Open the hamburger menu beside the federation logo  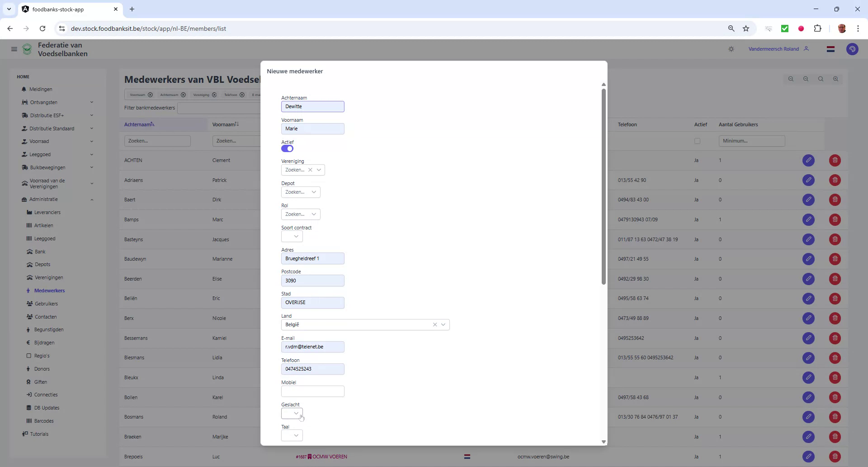14,49
